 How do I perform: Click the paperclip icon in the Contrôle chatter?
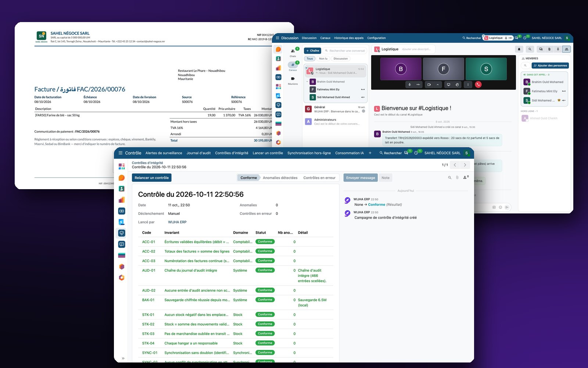pos(457,177)
